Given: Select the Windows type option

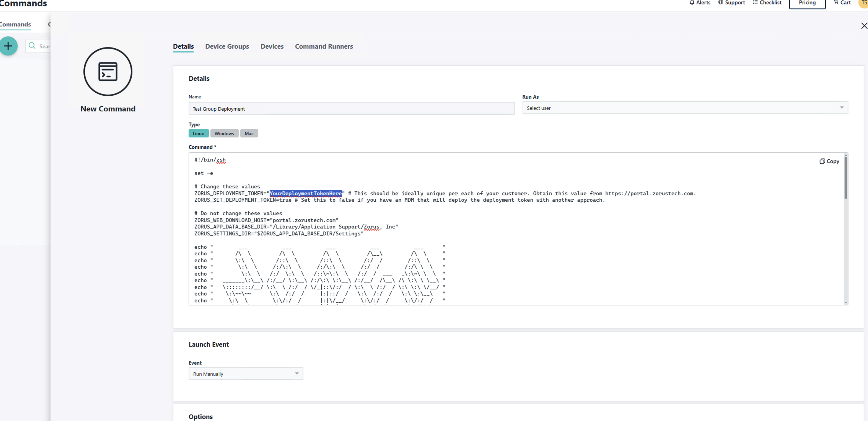Looking at the screenshot, I should tap(224, 133).
